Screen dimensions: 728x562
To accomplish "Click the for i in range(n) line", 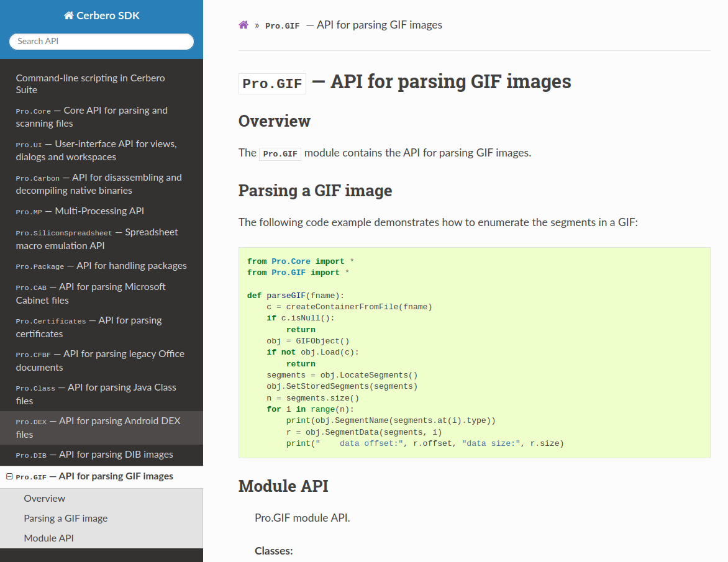I will [310, 409].
